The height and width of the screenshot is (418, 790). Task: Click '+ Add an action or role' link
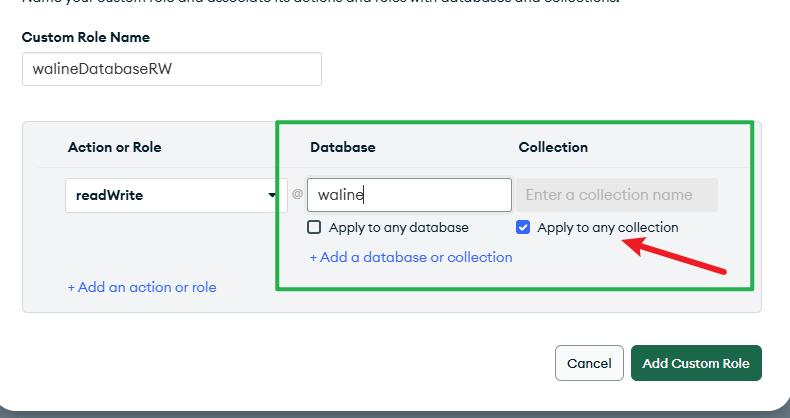coord(142,287)
